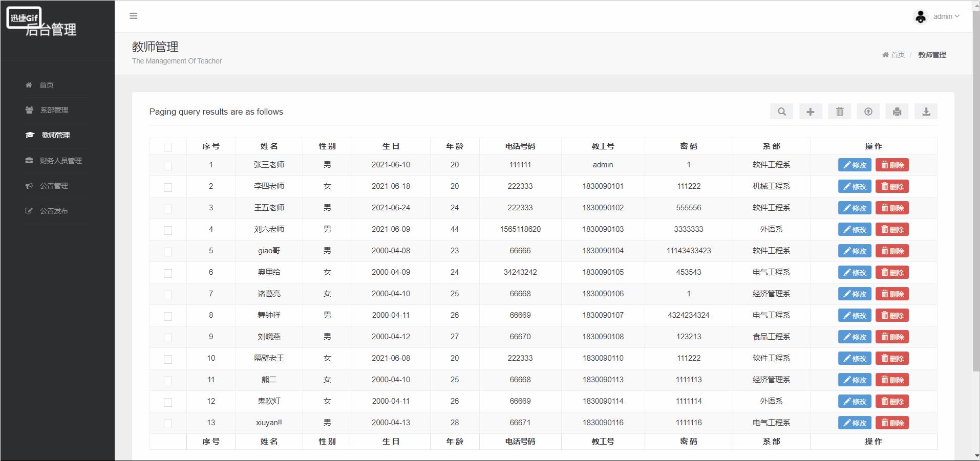Click the edit icon beside 公告发布
The height and width of the screenshot is (461, 980).
(29, 211)
